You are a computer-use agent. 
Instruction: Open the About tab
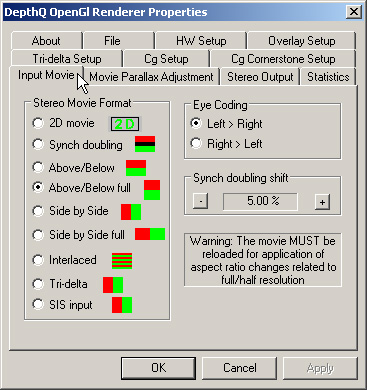(46, 41)
